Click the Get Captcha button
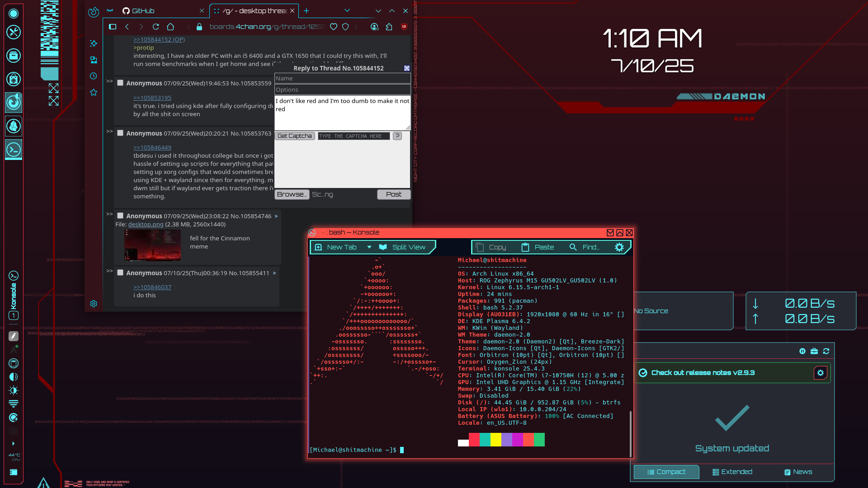Viewport: 868px width, 488px height. [295, 136]
